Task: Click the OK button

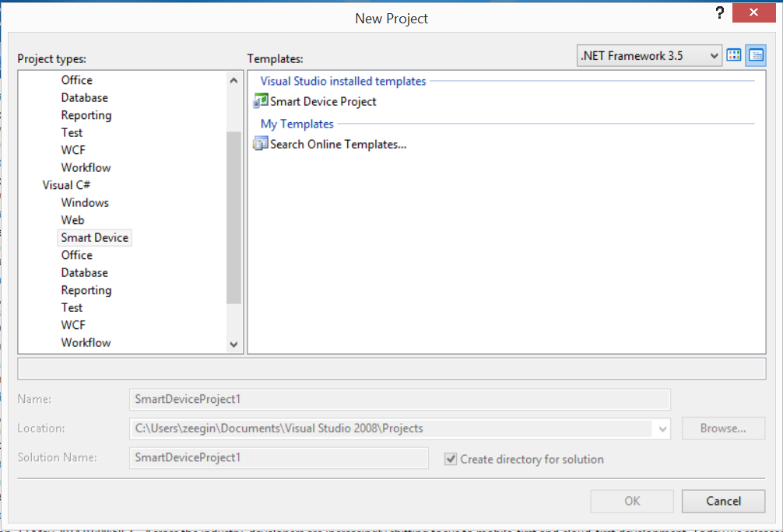Action: point(632,501)
